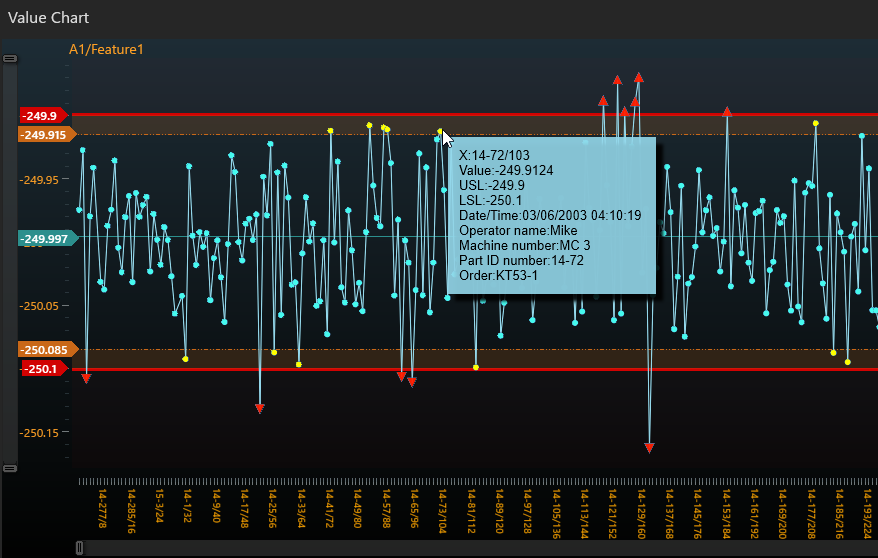Image resolution: width=878 pixels, height=558 pixels.
Task: Click the -250.15 y-axis tick label
Action: [x=40, y=433]
